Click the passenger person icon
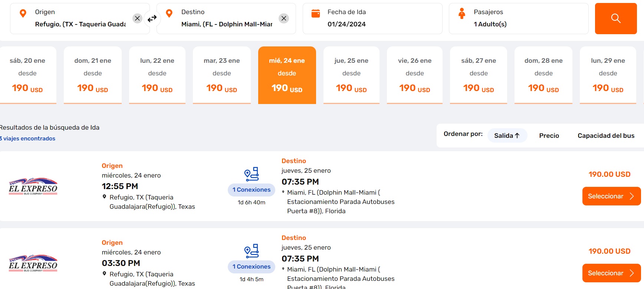This screenshot has height=289, width=644. click(461, 13)
